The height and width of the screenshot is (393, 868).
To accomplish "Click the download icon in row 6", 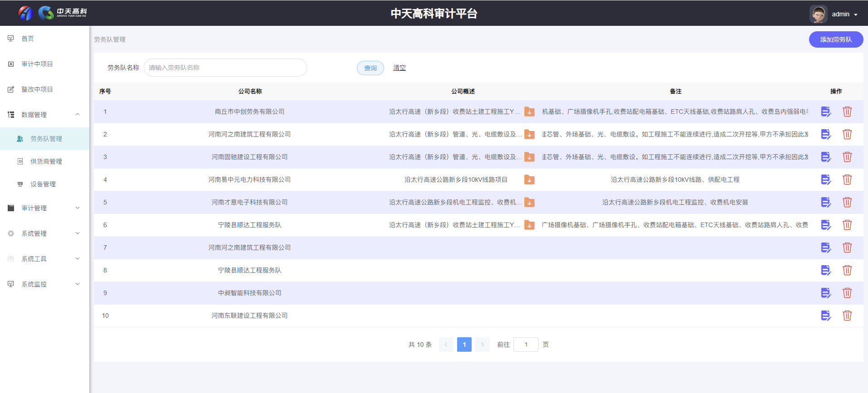I will [x=529, y=225].
